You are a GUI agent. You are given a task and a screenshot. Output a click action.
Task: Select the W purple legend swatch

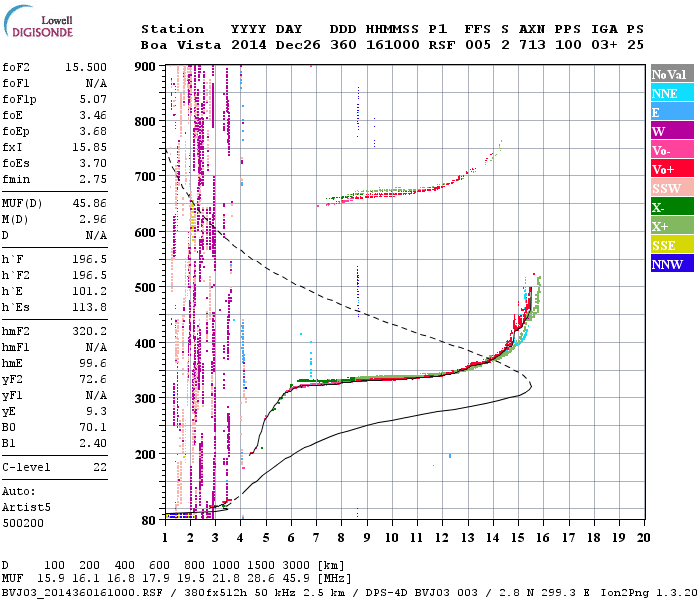point(672,131)
